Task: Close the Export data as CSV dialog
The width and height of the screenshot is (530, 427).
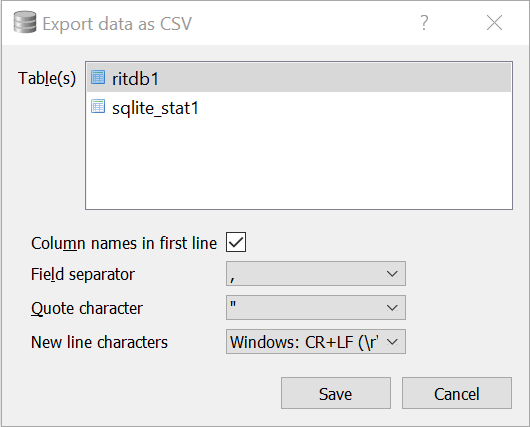Action: pos(494,23)
